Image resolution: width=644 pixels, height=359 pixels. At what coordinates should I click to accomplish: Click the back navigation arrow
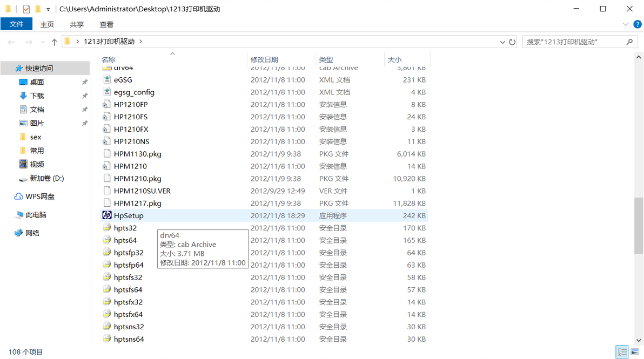11,41
